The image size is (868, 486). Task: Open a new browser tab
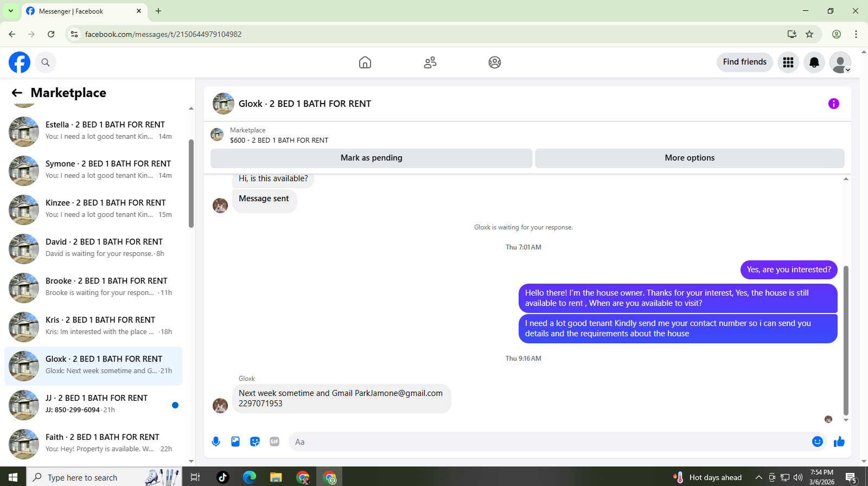pos(158,11)
